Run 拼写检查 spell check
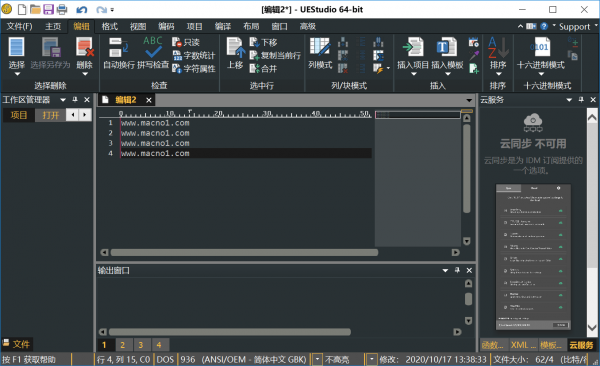The image size is (600, 366). [153, 53]
